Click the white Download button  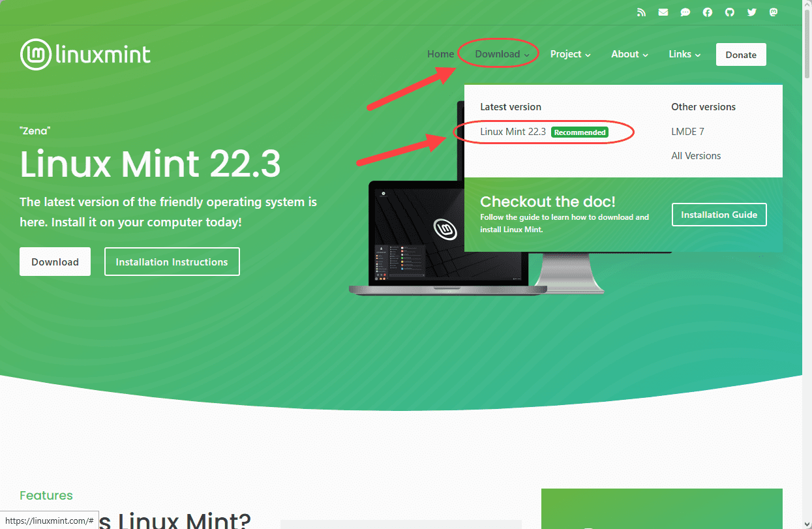[55, 262]
